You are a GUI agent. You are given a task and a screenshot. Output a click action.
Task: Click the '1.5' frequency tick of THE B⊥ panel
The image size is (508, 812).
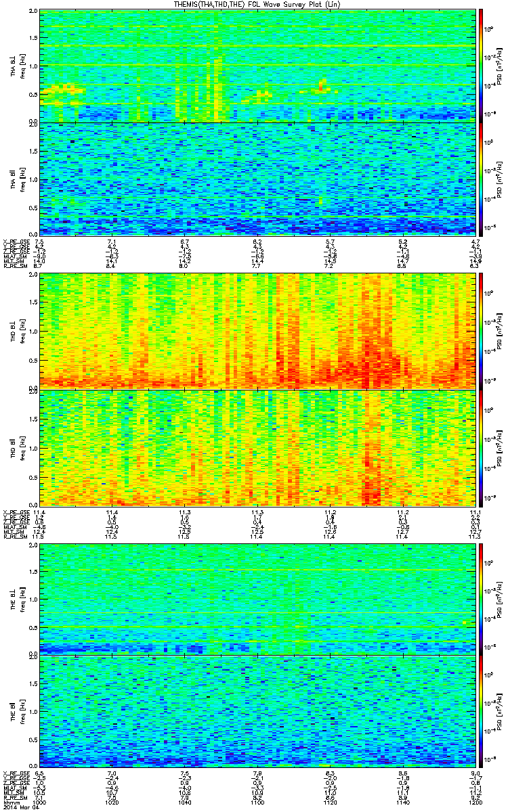(33, 571)
